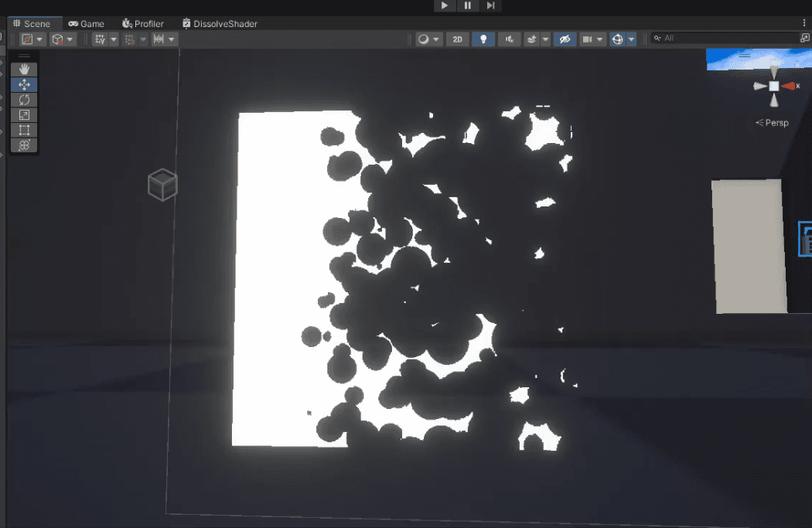Click the effects layers icon
Image resolution: width=812 pixels, height=528 pixels.
(x=532, y=39)
